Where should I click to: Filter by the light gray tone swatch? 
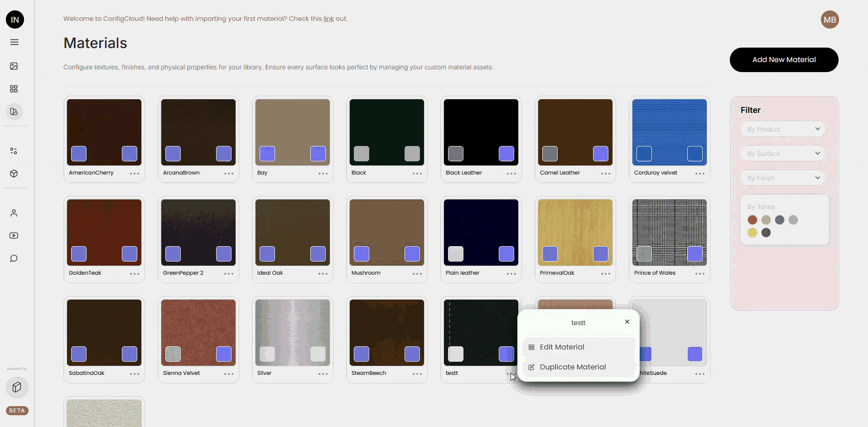[x=793, y=220]
